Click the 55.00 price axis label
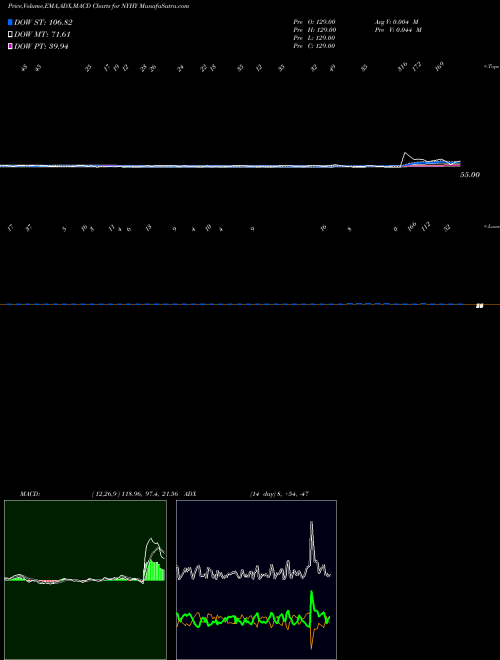This screenshot has height=660, width=500. pos(470,174)
